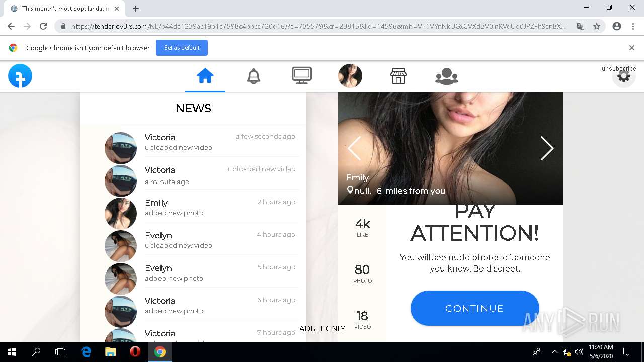Click Emily's name on profile photo
644x362 pixels.
(357, 177)
